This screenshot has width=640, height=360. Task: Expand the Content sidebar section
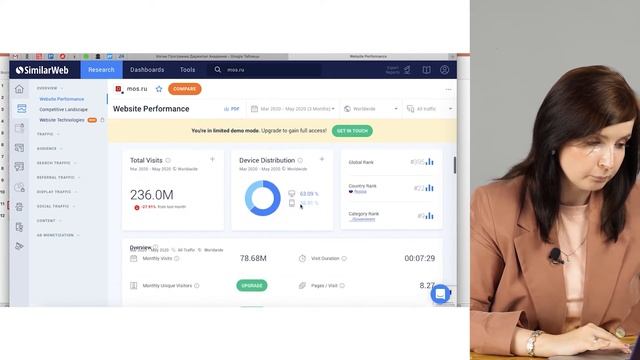point(49,221)
